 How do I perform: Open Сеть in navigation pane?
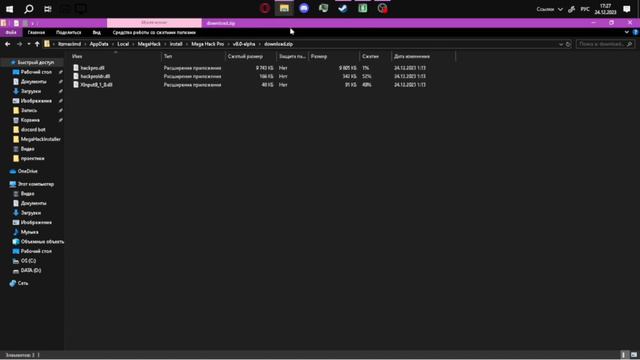click(22, 283)
